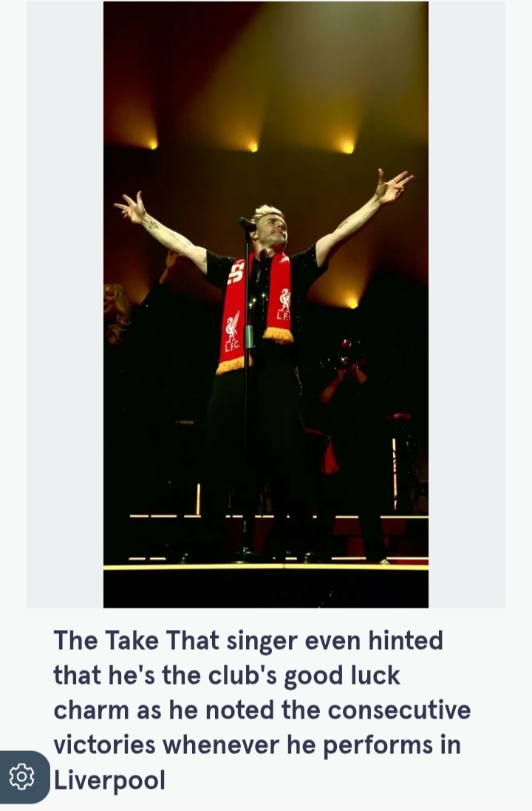The width and height of the screenshot is (532, 811).
Task: Click the red LFC scarf in photo
Action: point(255,311)
